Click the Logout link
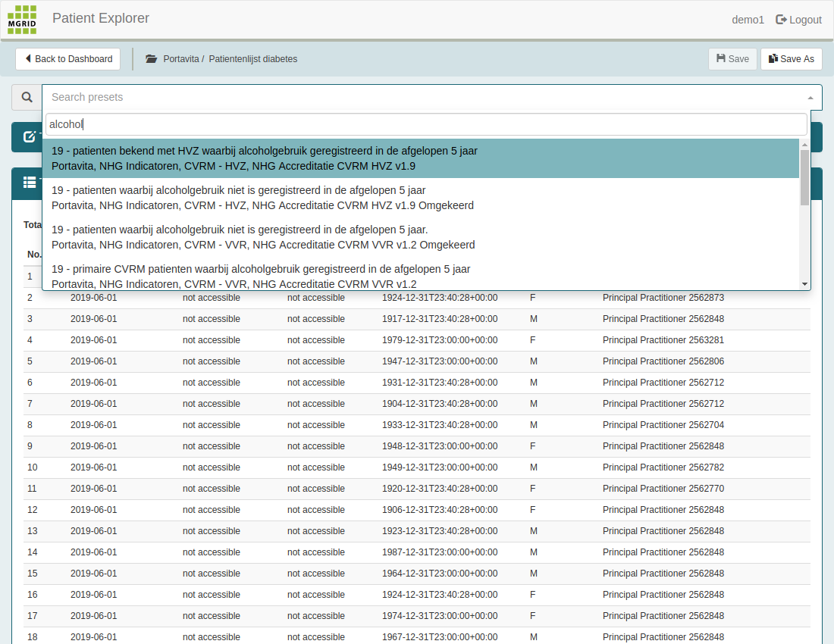The height and width of the screenshot is (644, 834). pos(799,20)
